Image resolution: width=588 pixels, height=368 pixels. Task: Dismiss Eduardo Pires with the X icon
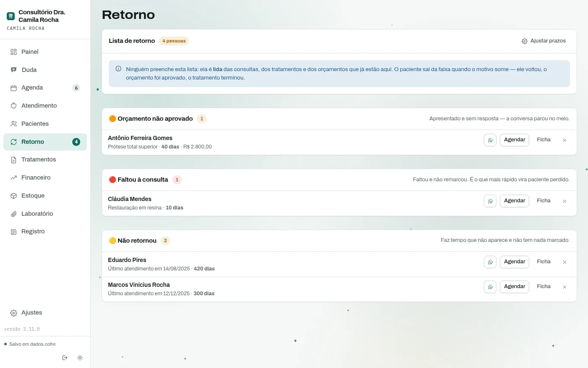[564, 262]
